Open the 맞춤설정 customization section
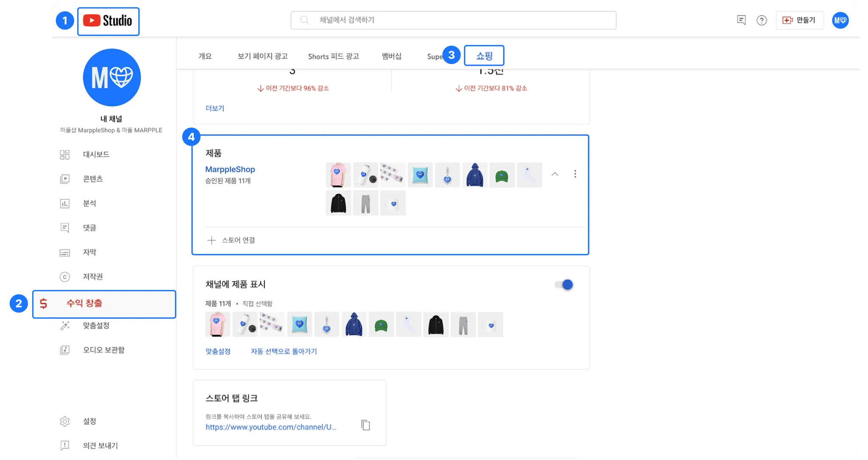Screen dimensions: 868x460 coord(96,326)
